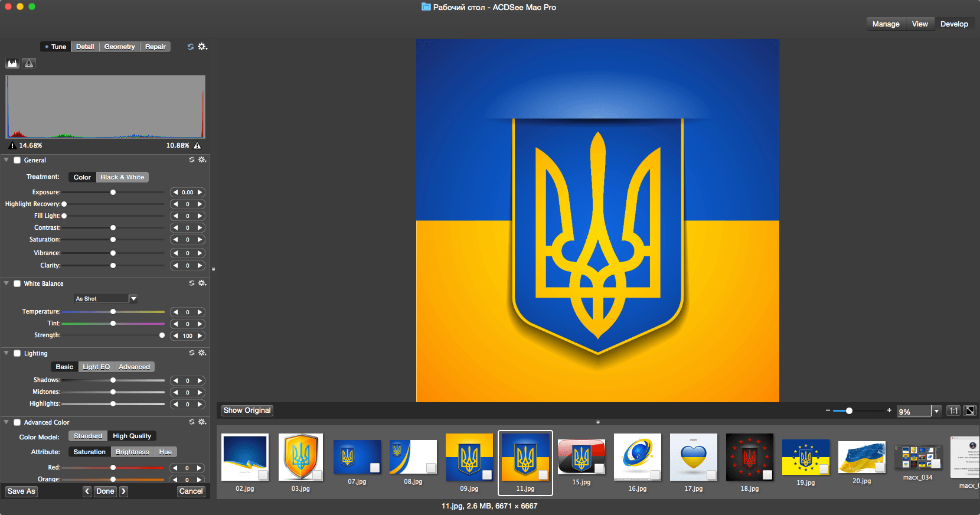Go to previous image with left arrow

[87, 491]
